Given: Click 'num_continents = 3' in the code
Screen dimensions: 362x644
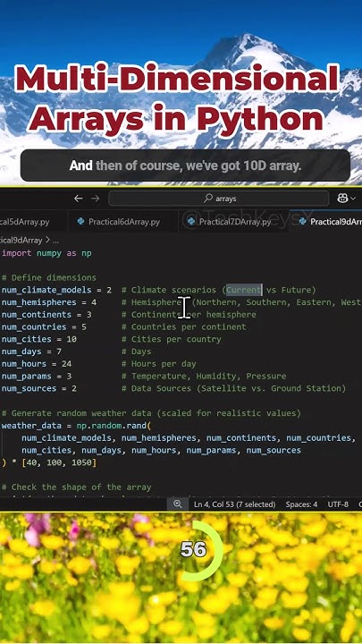Looking at the screenshot, I should [46, 315].
